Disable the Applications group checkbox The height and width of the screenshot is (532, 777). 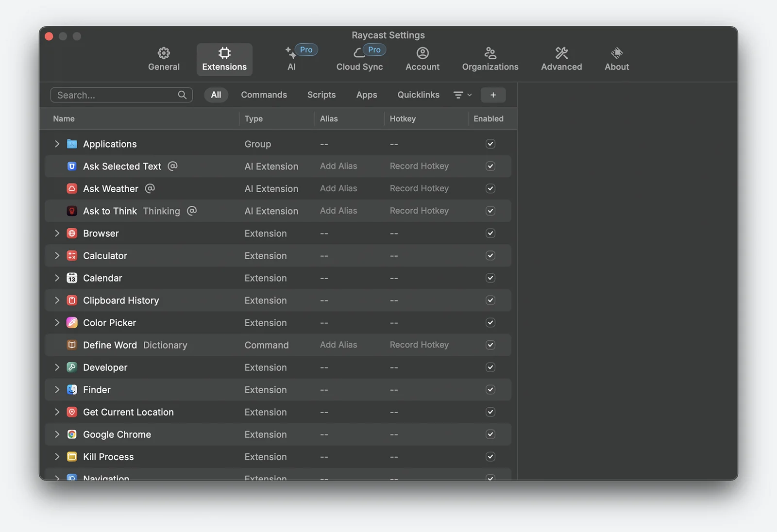(490, 144)
